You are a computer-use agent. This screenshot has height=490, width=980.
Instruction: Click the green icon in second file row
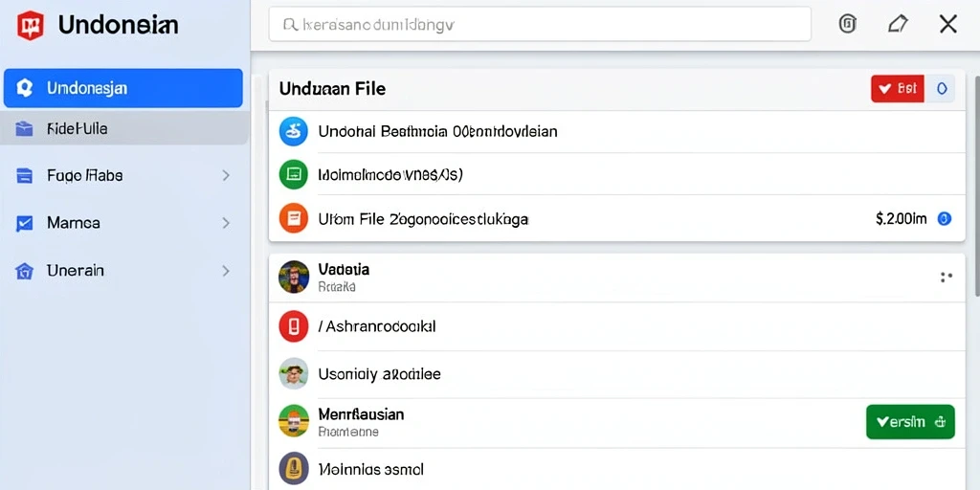point(293,175)
